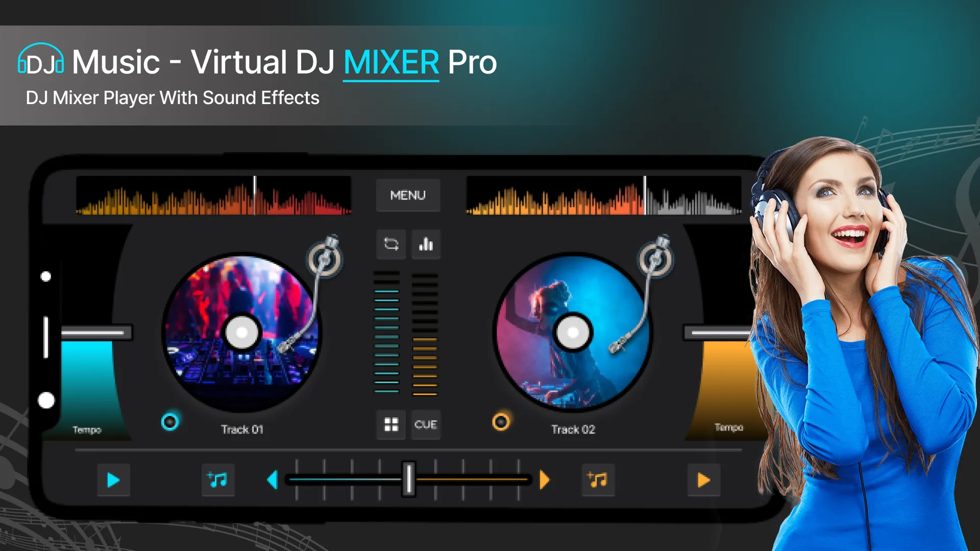Click the 'DJ Mixer Player With Sound Effects' subtitle

click(x=173, y=98)
